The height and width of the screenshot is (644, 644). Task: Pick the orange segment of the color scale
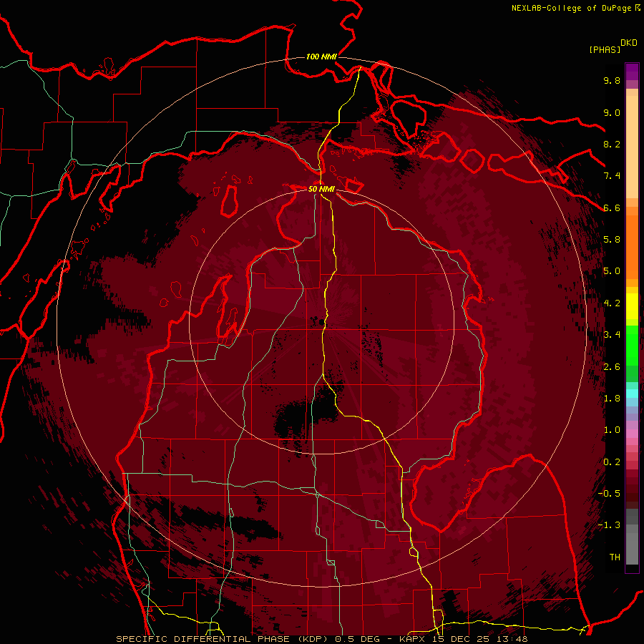coord(632,248)
